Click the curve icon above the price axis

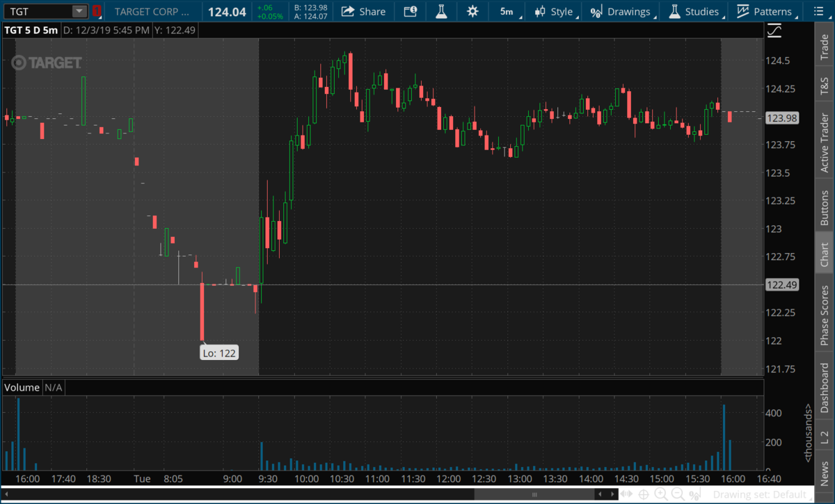tap(774, 31)
